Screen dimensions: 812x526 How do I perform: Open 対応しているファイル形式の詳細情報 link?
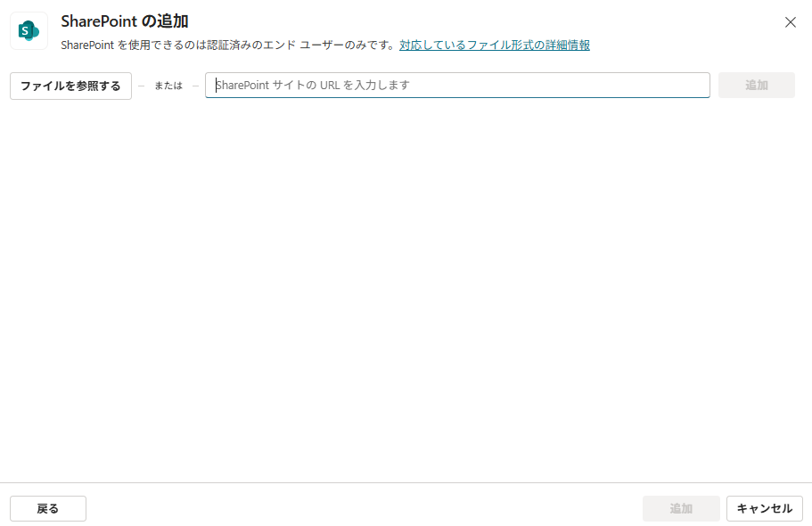[495, 45]
